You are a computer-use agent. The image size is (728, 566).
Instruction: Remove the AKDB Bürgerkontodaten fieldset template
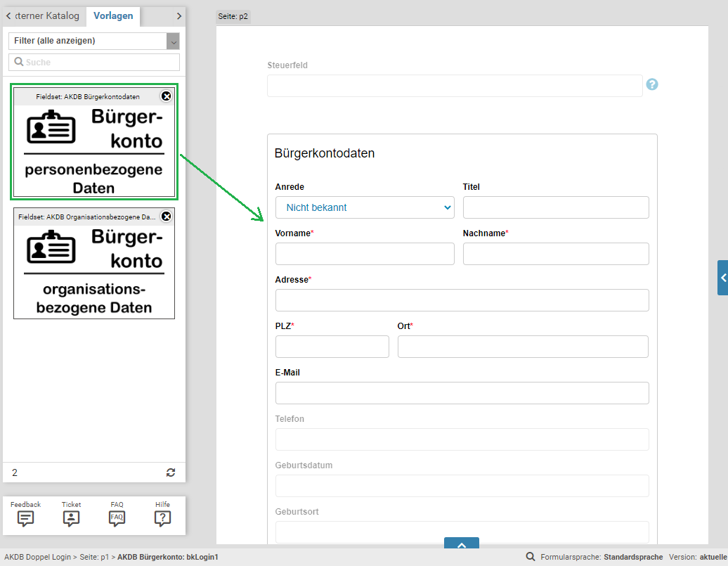pyautogui.click(x=167, y=96)
